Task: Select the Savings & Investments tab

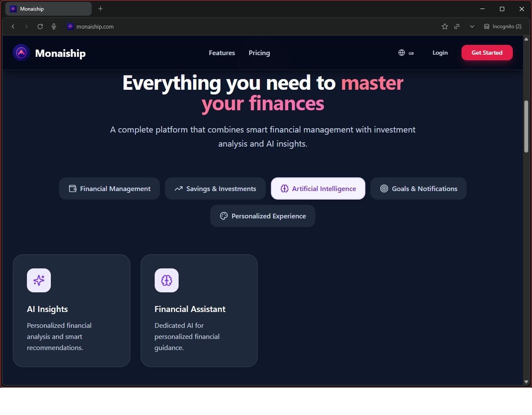Action: (215, 188)
